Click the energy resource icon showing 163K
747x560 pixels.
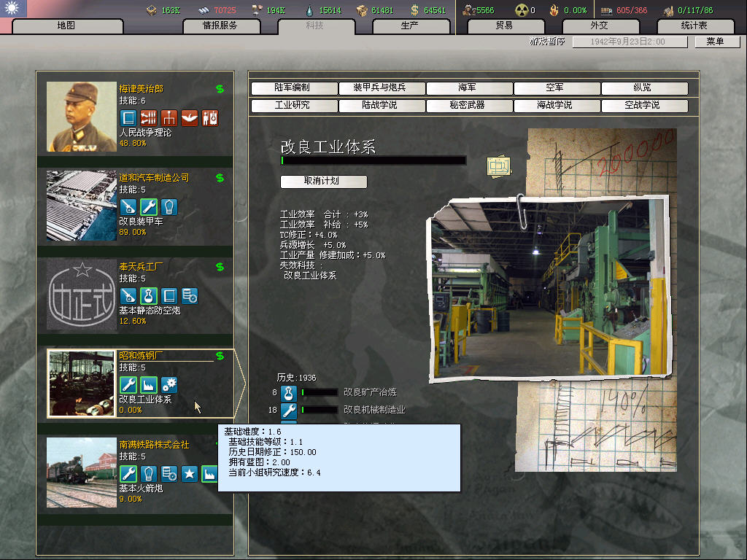(152, 10)
